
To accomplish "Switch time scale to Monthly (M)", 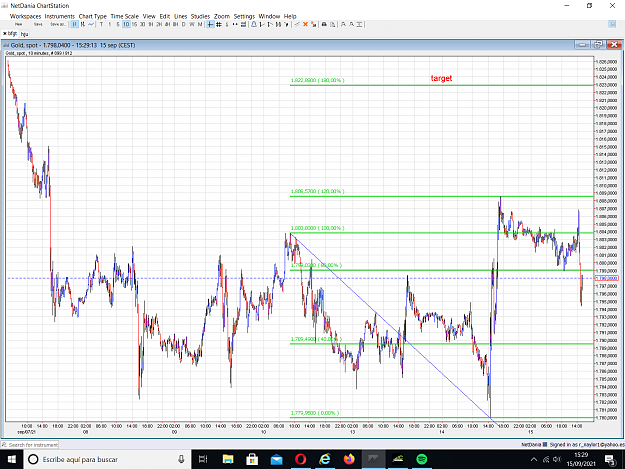I will coord(200,24).
